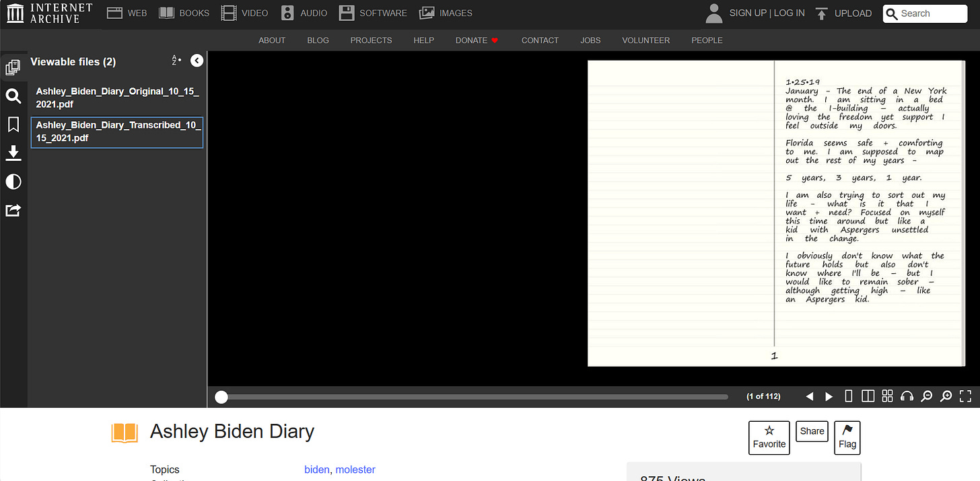This screenshot has height=481, width=980.
Task: Select Ashley_Biden_Diary_Transcribed_10_15_2021.pdf file
Action: click(x=117, y=132)
